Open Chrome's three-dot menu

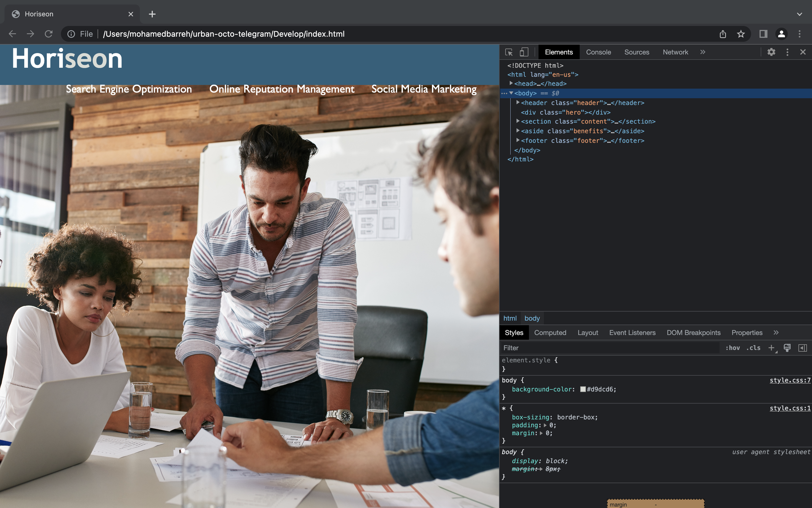pos(800,34)
